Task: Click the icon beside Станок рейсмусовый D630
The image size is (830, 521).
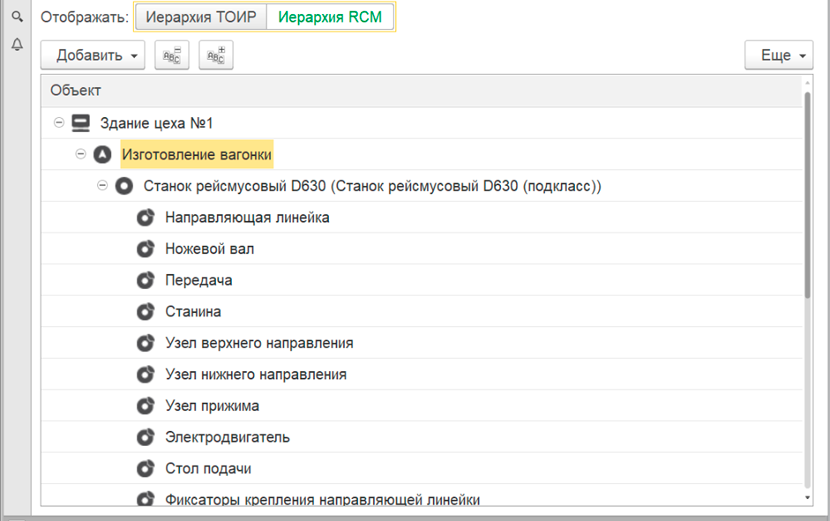Action: 124,186
